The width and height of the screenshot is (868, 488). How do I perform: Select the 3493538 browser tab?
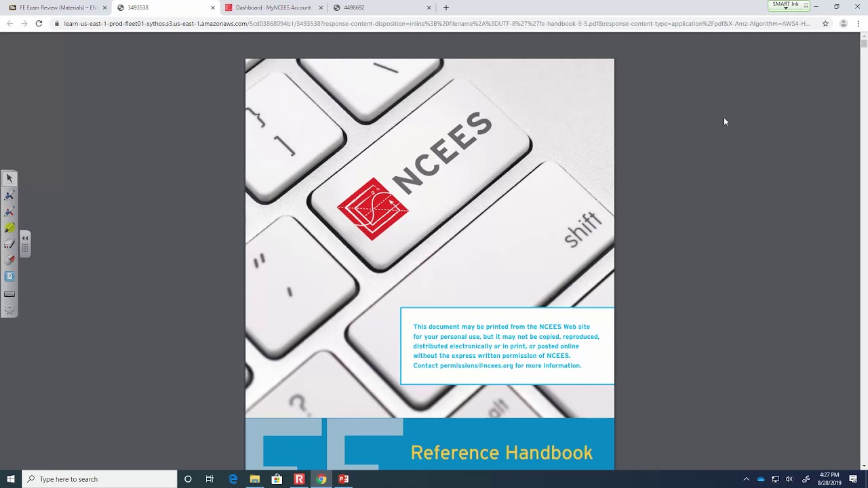coord(165,7)
